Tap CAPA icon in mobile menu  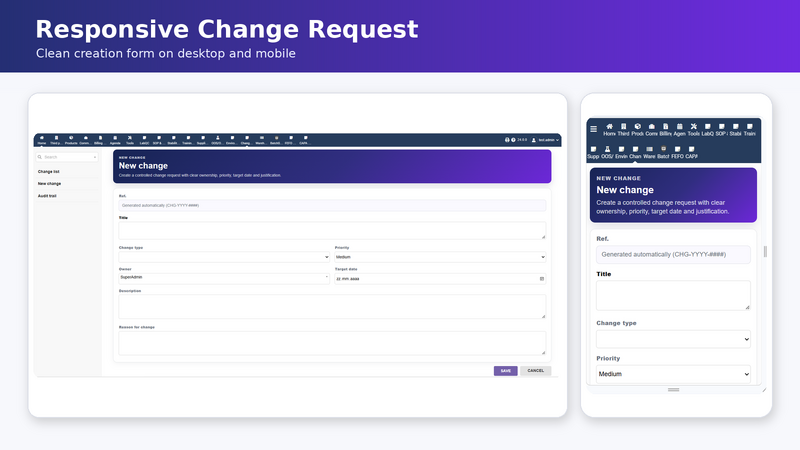tap(691, 149)
